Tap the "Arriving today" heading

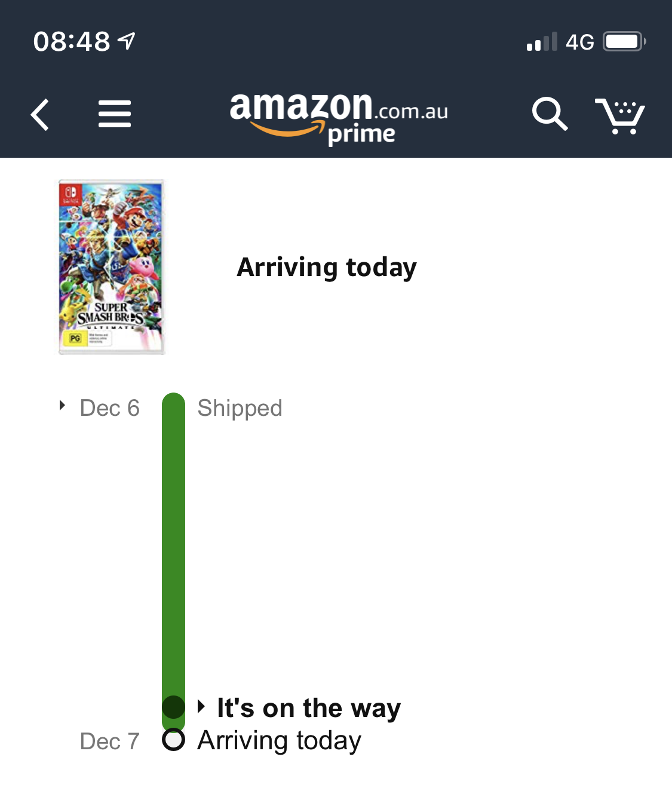pyautogui.click(x=327, y=267)
